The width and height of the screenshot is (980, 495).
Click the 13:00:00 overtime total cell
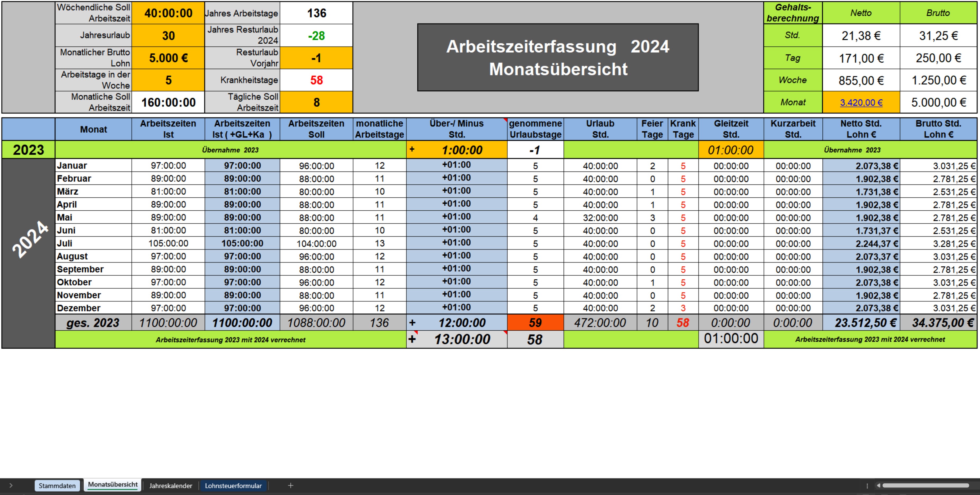click(462, 339)
